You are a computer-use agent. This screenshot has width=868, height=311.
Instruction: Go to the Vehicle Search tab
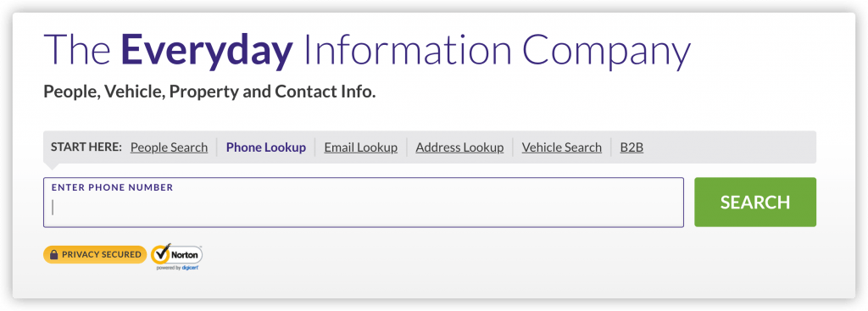[561, 147]
